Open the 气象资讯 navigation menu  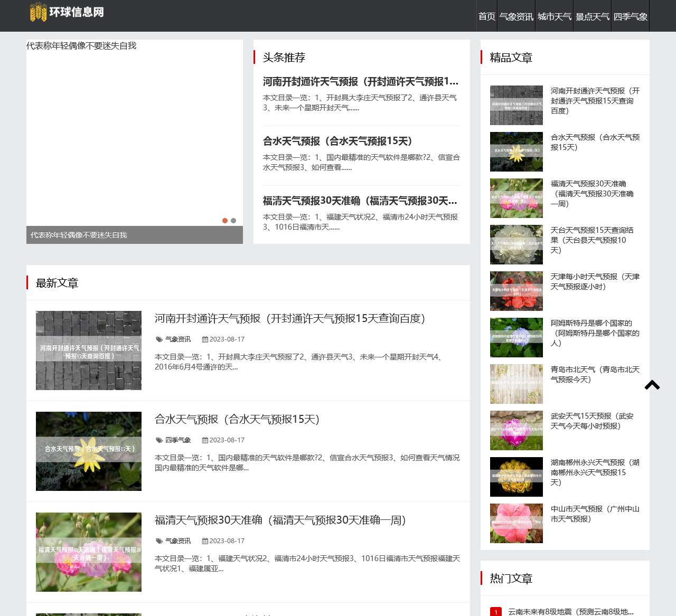point(517,16)
